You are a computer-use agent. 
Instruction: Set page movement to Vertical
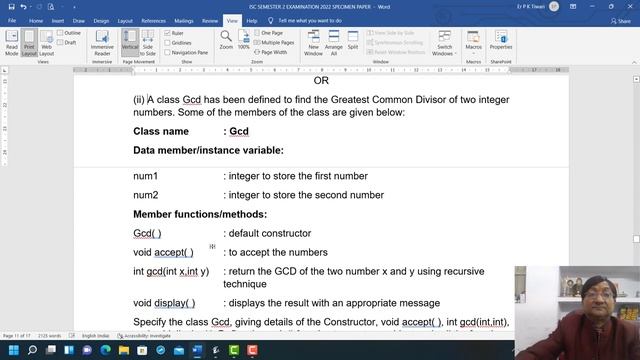click(x=130, y=42)
